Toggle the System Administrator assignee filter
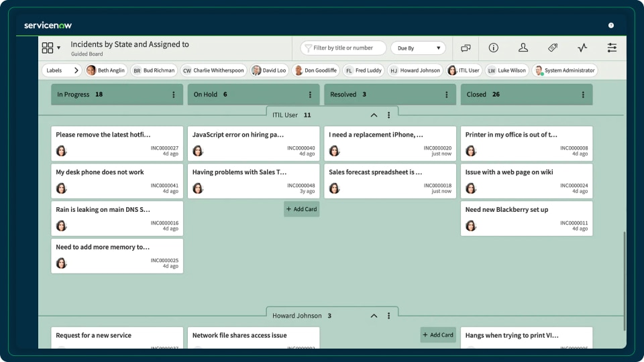This screenshot has height=362, width=644. click(564, 70)
